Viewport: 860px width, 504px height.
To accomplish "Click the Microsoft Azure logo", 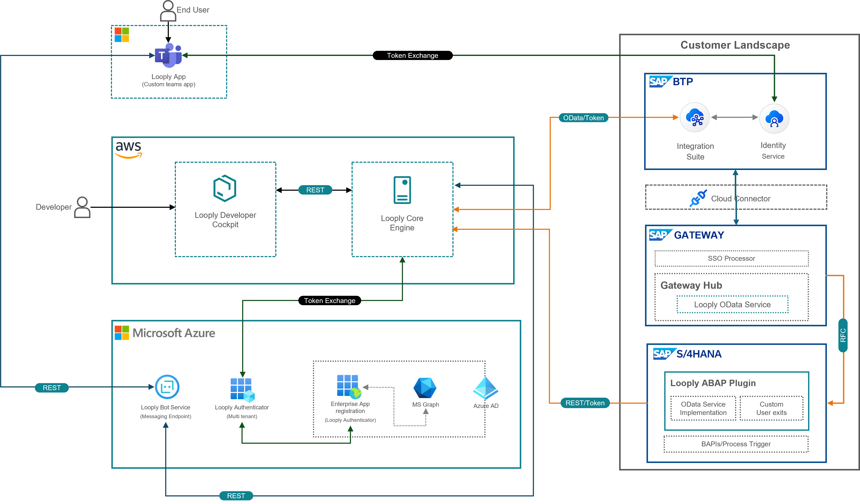I will pos(122,333).
